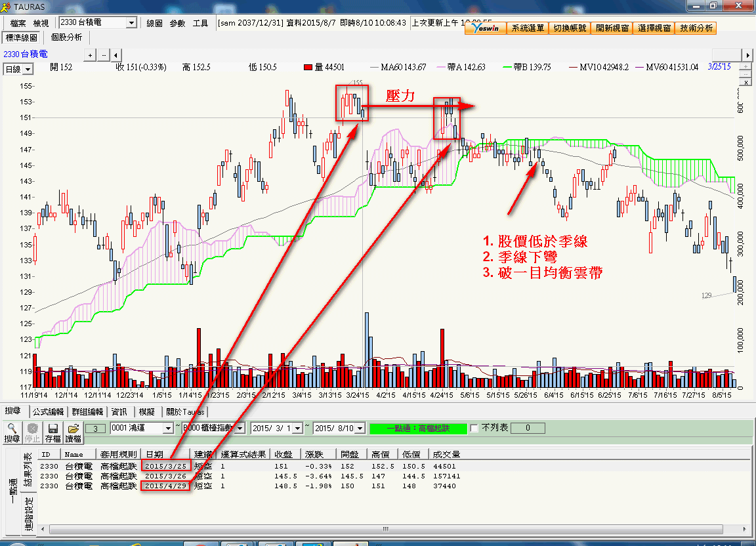Click the 選擇視窗 button
Image resolution: width=756 pixels, height=546 pixels.
(654, 28)
